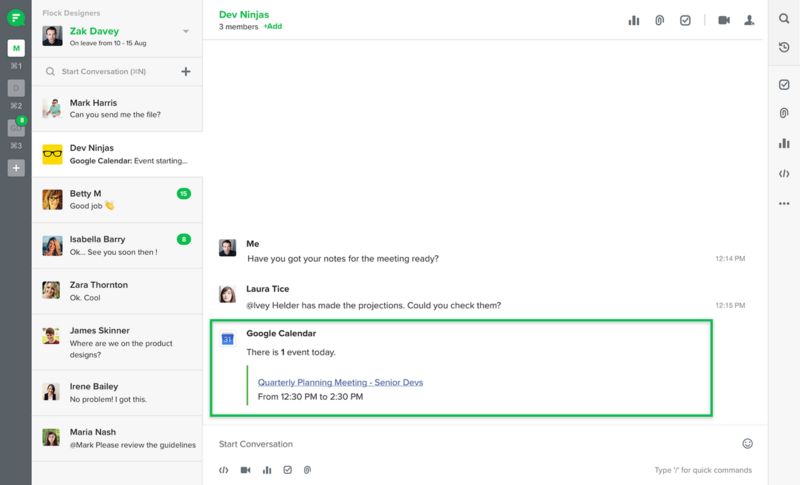Viewport: 800px width, 485px height.
Task: Open attachments paperclip icon in header
Action: pos(659,20)
